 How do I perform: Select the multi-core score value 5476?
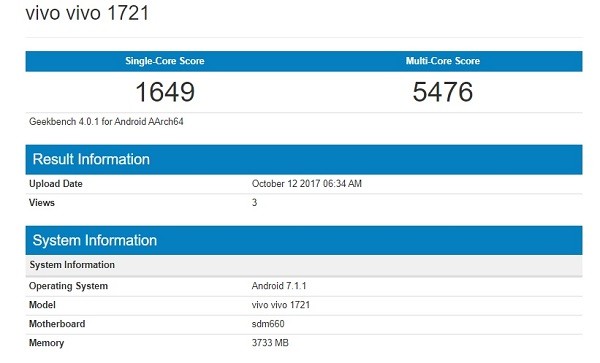pos(443,92)
